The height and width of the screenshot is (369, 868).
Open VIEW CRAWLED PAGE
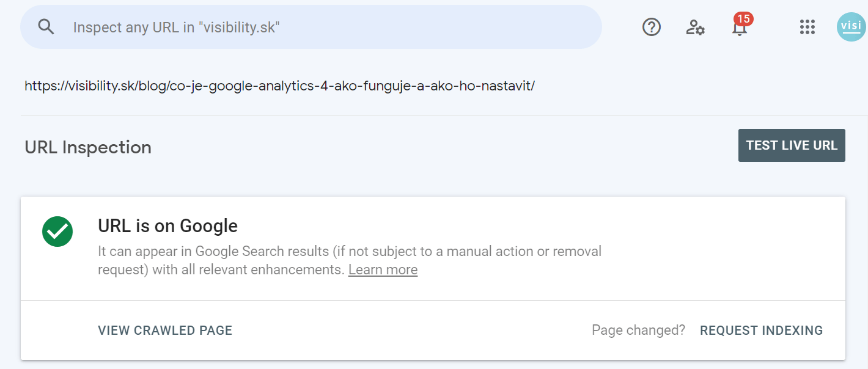point(165,331)
